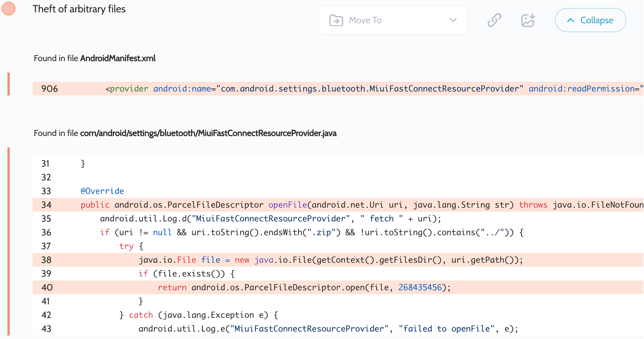Click the Theft of arbitrary files title
This screenshot has width=644, height=339.
(x=79, y=9)
